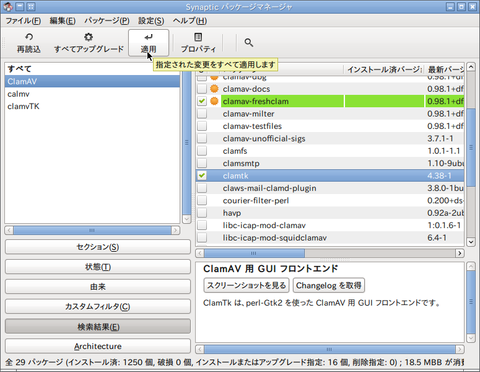Select courier-filter-perl package row
Screen dimensions: 480x372
pyautogui.click(x=330, y=200)
